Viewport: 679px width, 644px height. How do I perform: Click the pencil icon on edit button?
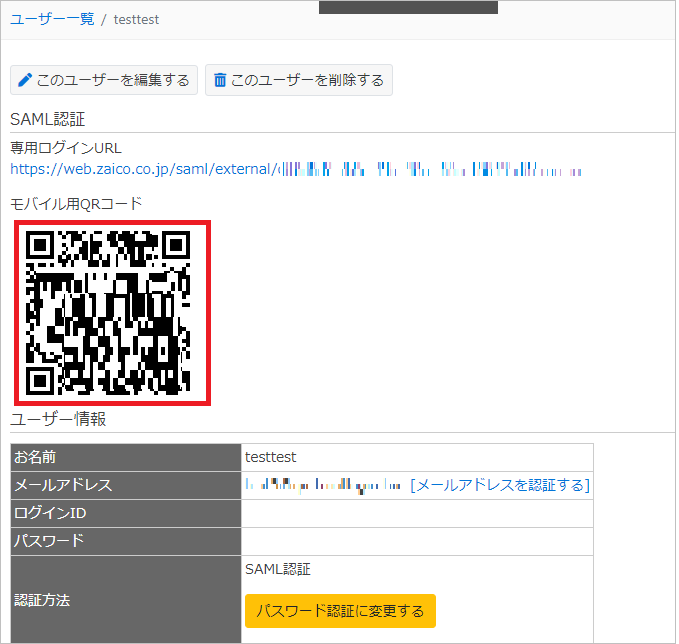(x=25, y=80)
